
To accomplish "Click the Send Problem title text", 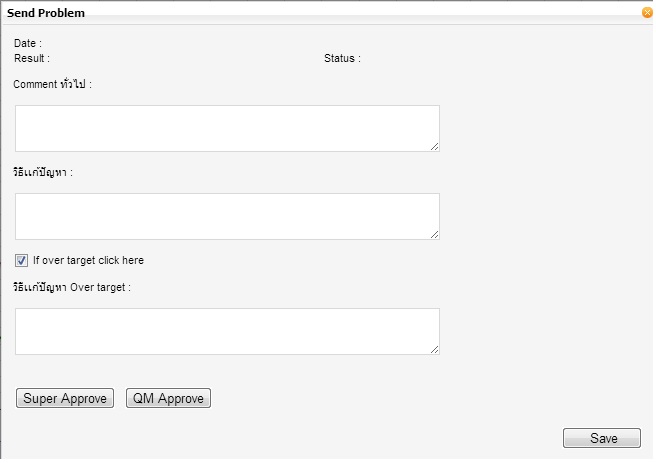I will (46, 13).
